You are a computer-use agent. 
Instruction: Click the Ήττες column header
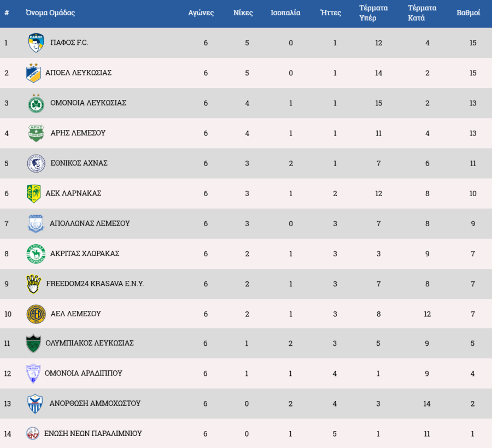tap(331, 13)
